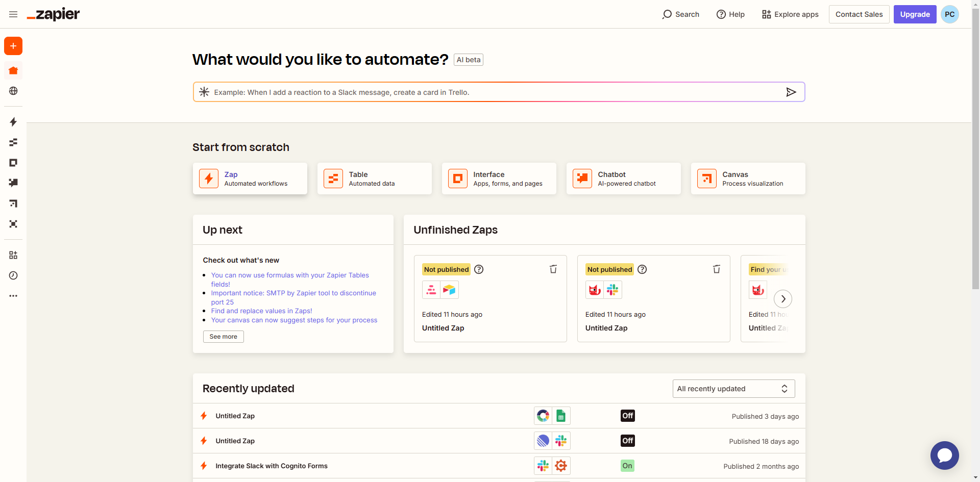Expand the hamburger navigation menu
980x482 pixels.
[x=13, y=14]
